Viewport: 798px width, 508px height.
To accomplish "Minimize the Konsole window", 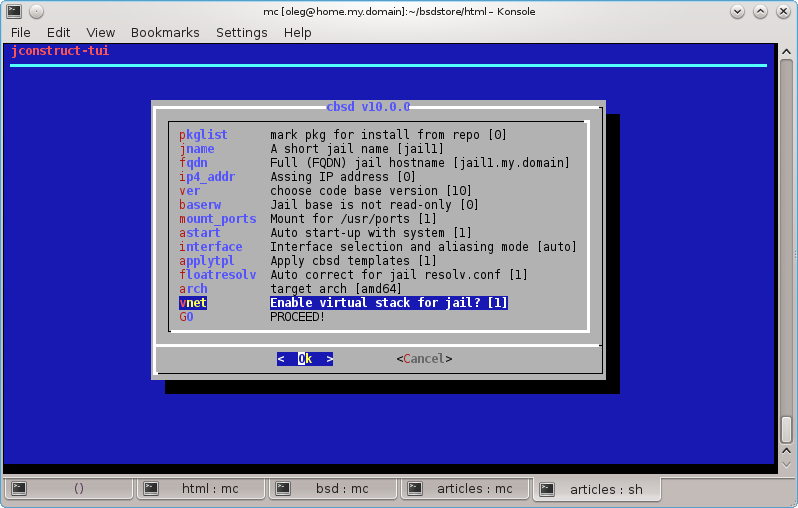I will coord(737,11).
